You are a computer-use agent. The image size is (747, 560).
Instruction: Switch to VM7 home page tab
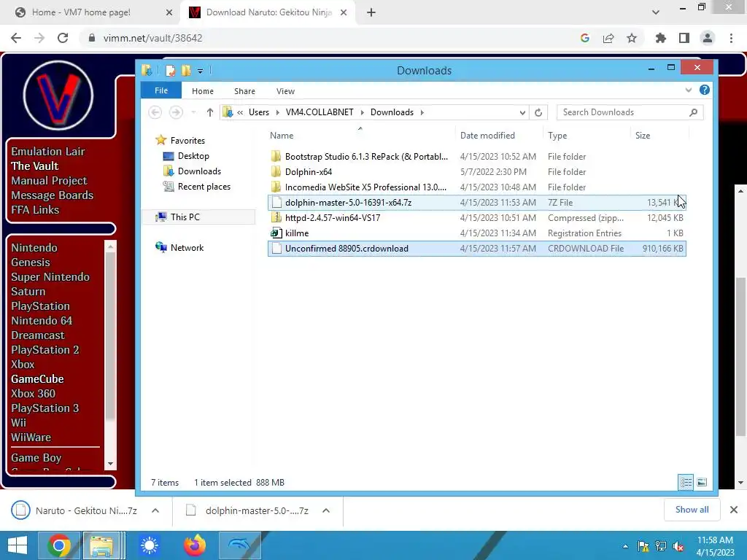pos(90,12)
